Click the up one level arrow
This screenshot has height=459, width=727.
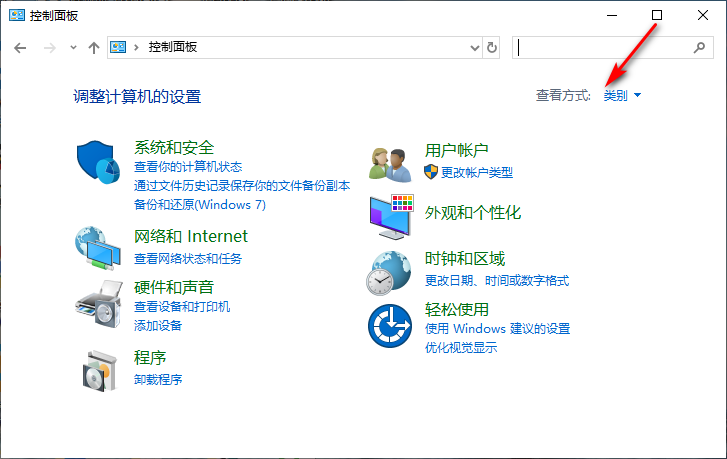[94, 47]
